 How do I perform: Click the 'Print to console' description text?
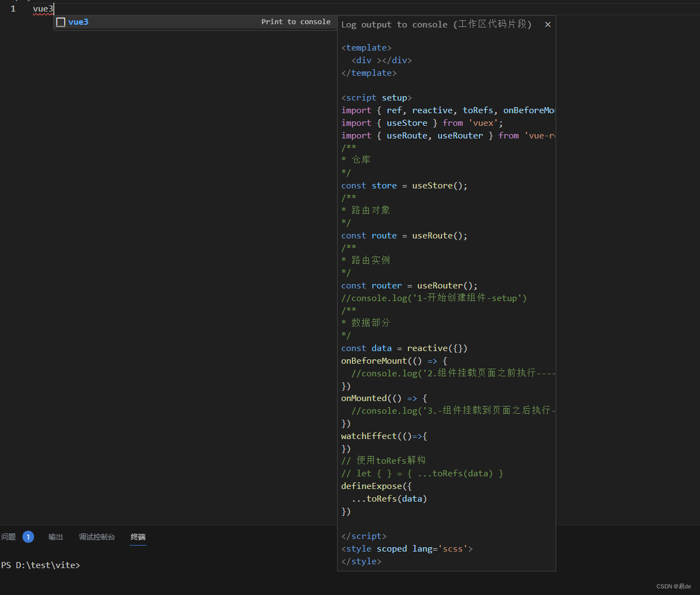tap(296, 22)
